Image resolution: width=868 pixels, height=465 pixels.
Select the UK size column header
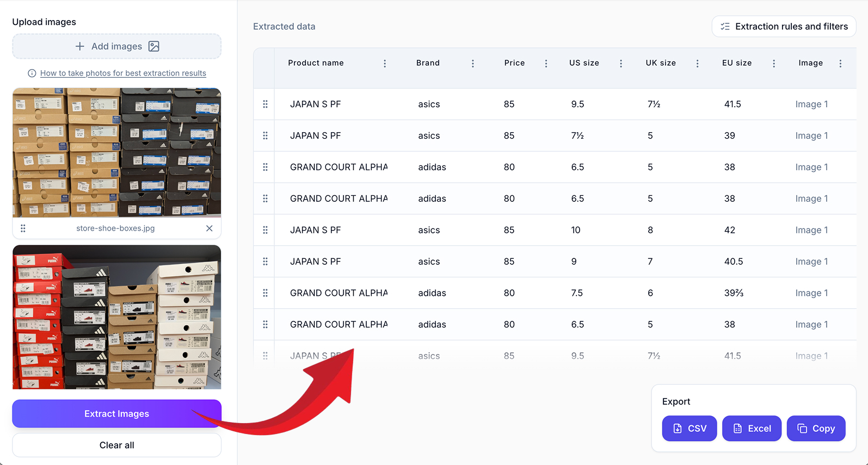(661, 63)
